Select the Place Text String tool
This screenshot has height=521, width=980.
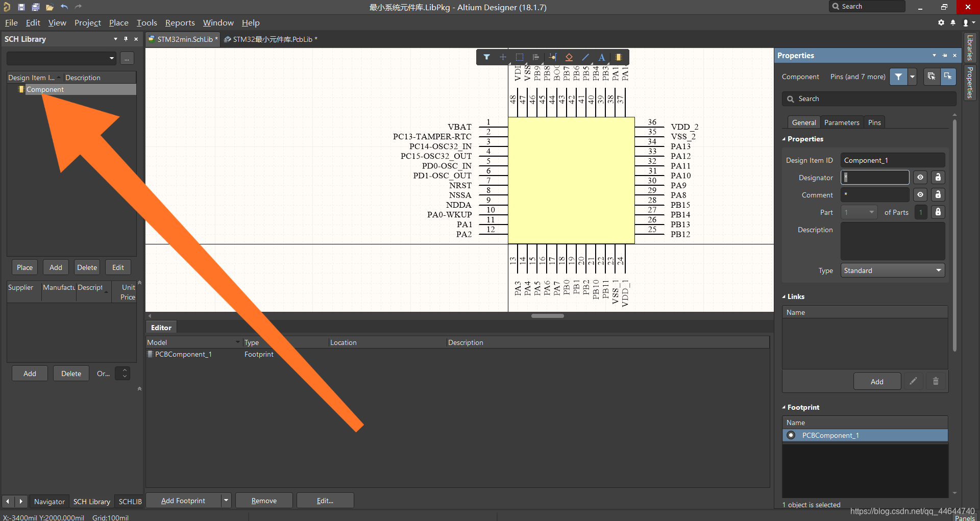coord(602,57)
